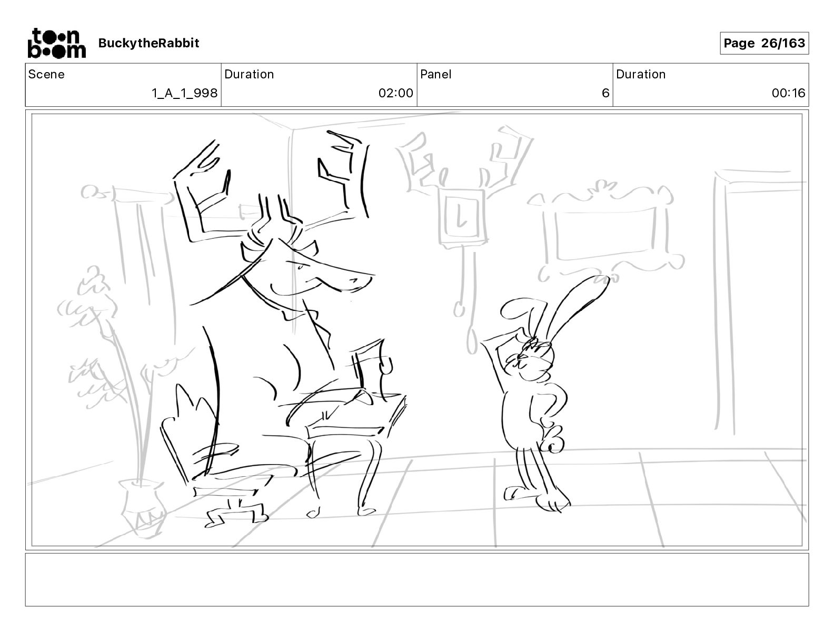Select scene value '1_A_1_998'
This screenshot has height=644, width=834.
[x=184, y=93]
